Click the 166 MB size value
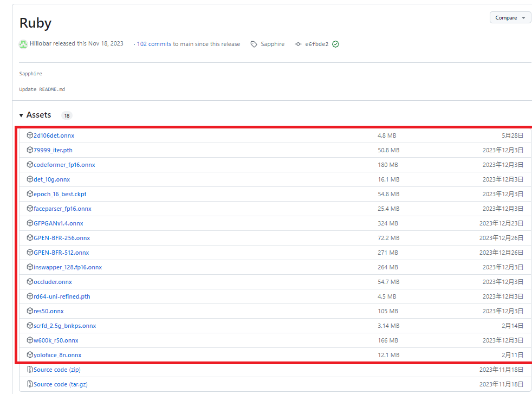The width and height of the screenshot is (532, 394). click(x=388, y=340)
